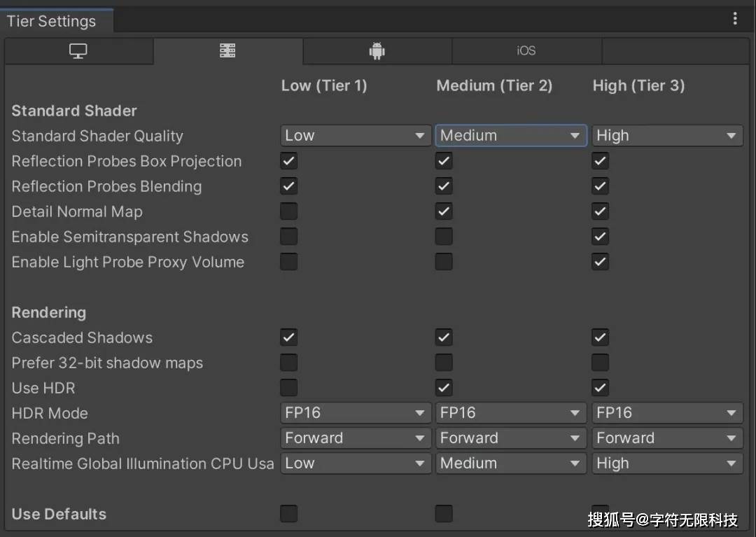Image resolution: width=756 pixels, height=537 pixels.
Task: Uncheck Cascaded Shadows for Medium (Tier 2)
Action: point(444,337)
